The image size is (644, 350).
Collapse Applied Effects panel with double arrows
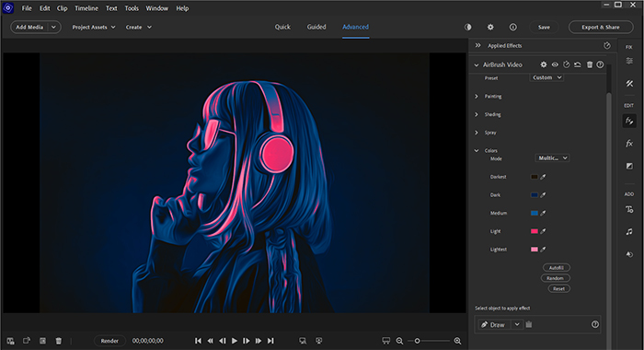(477, 46)
